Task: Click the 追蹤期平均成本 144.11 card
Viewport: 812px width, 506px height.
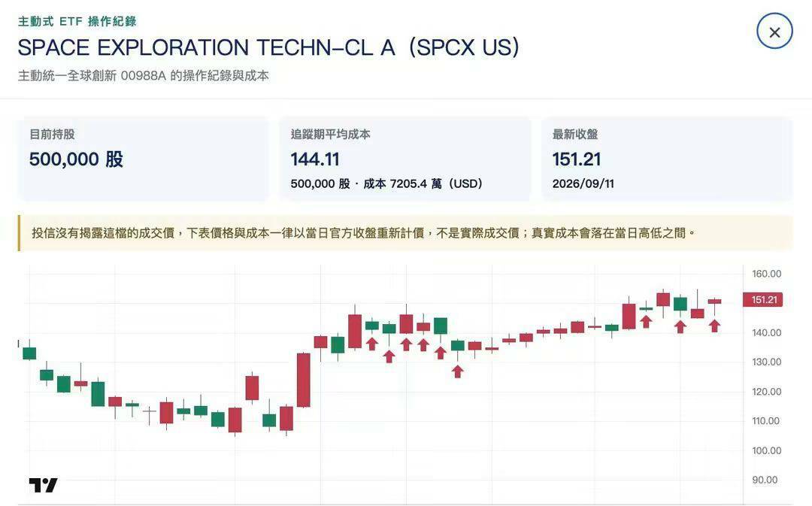Action: (x=405, y=159)
